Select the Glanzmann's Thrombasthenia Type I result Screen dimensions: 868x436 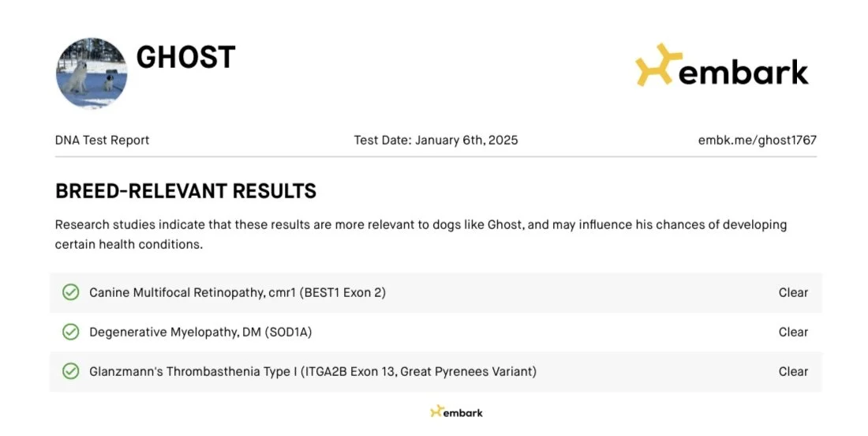[312, 371]
